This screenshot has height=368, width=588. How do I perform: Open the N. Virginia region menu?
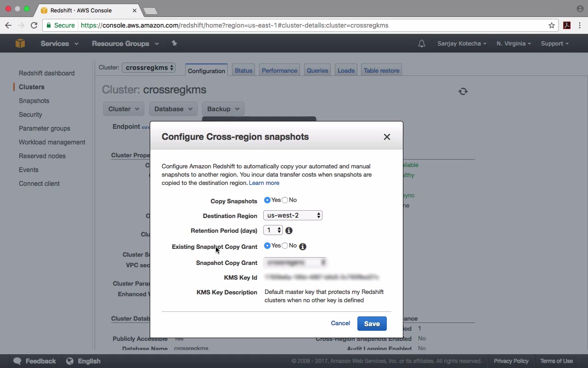tap(514, 44)
